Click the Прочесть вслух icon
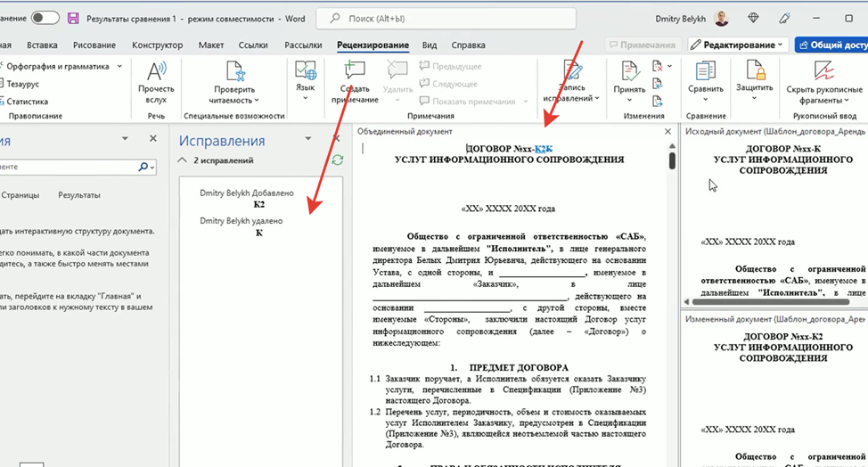 156,72
